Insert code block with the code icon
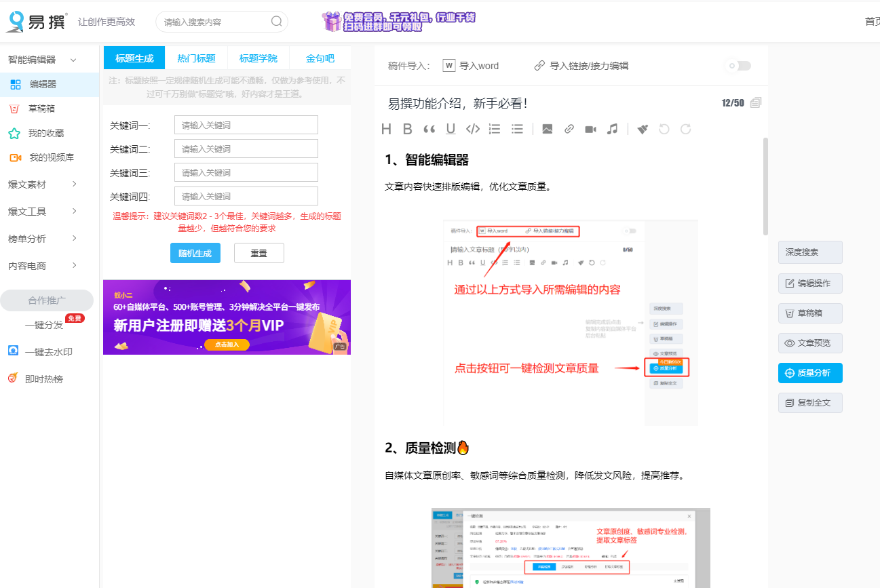This screenshot has width=880, height=588. (473, 129)
